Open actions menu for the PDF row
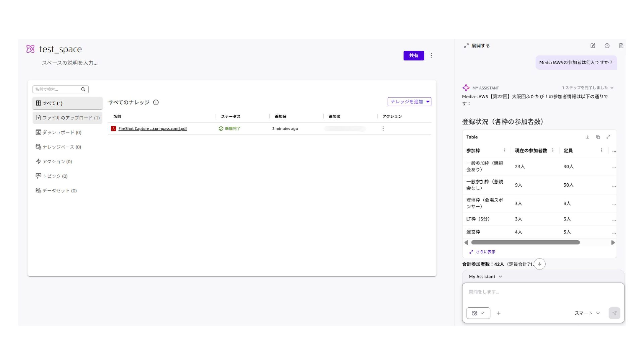This screenshot has height=362, width=644. tap(383, 129)
